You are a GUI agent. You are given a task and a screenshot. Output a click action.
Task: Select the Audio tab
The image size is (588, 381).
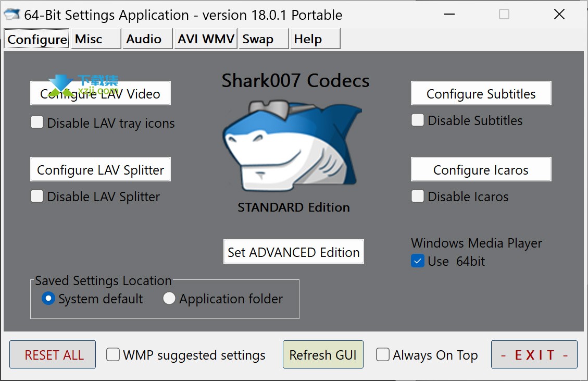click(147, 39)
